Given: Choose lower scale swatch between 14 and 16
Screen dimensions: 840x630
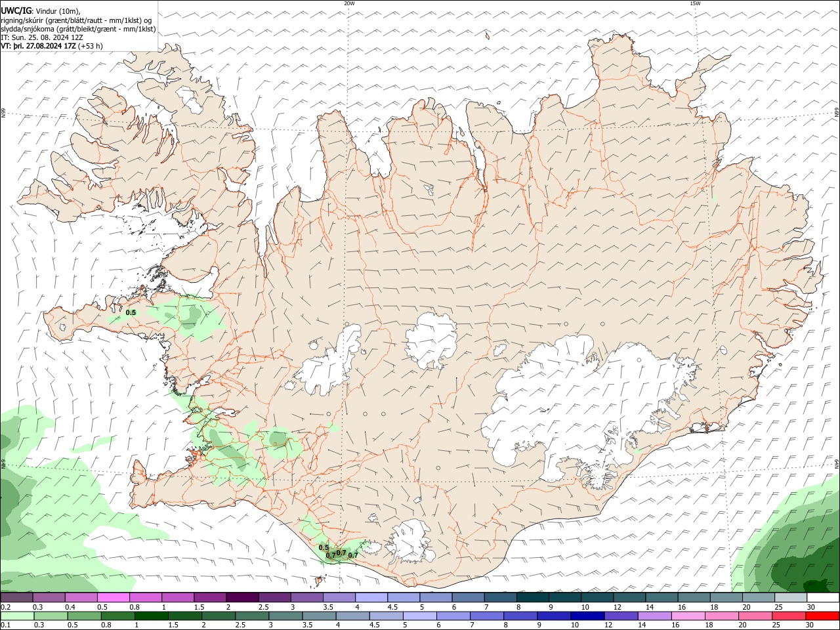Looking at the screenshot, I should click(x=654, y=616).
